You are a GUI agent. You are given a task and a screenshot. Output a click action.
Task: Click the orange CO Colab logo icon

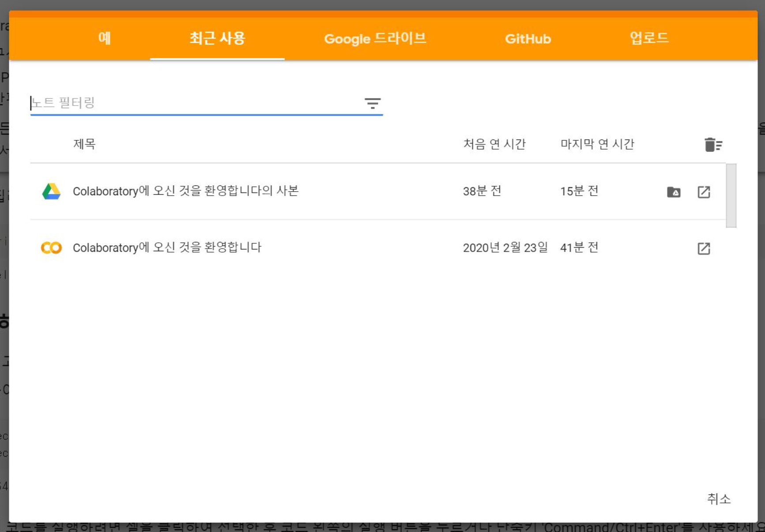coord(51,248)
